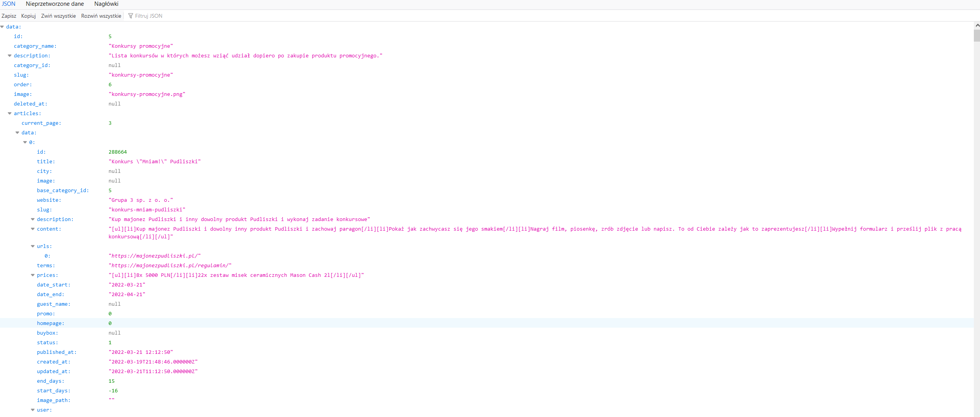Viewport: 980px width, 417px height.
Task: Click the scrollbar up arrow
Action: pyautogui.click(x=977, y=25)
